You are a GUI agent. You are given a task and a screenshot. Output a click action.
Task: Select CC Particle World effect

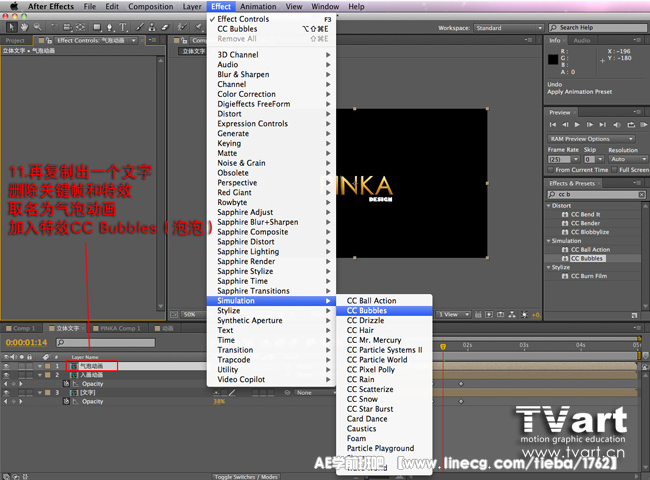384,360
